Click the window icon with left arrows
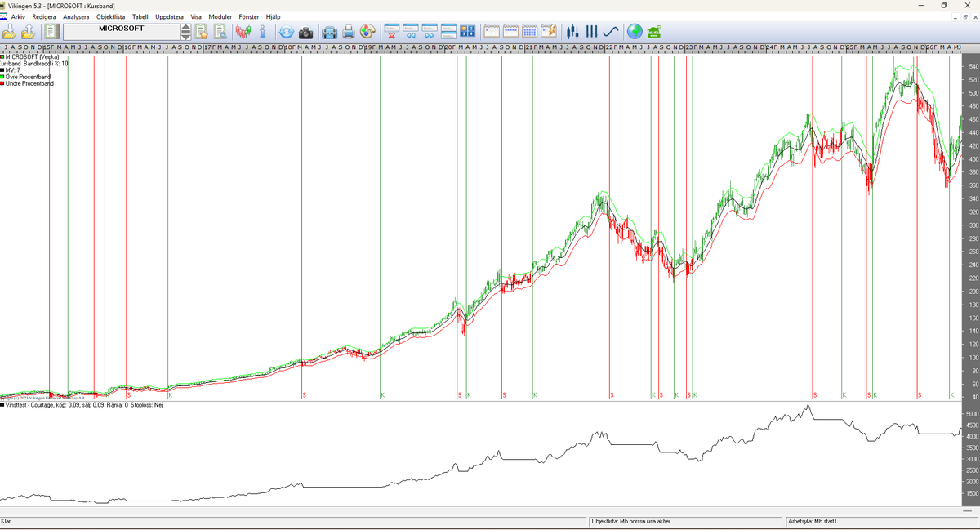Viewport: 980px width, 530px height. (x=411, y=32)
